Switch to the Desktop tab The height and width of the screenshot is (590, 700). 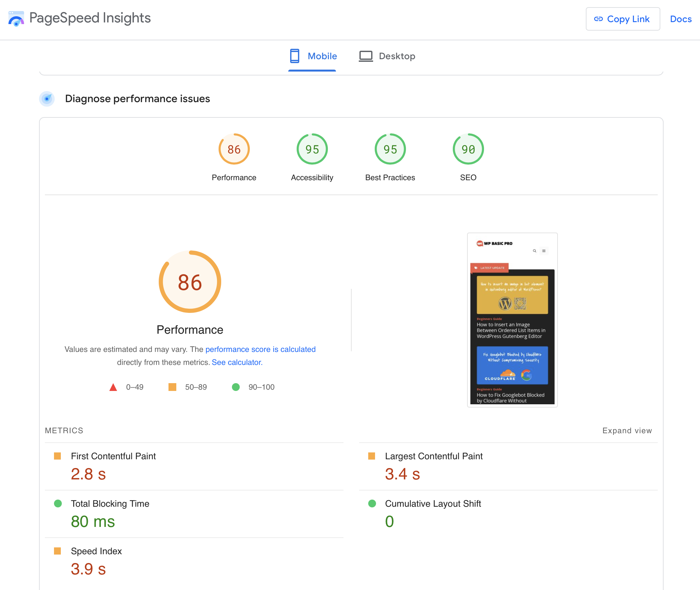pyautogui.click(x=387, y=56)
